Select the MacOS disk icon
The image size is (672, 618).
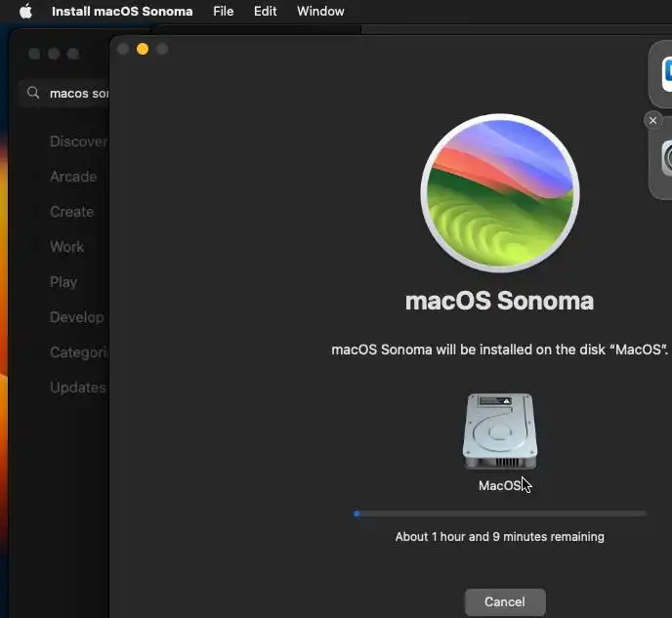[x=500, y=432]
